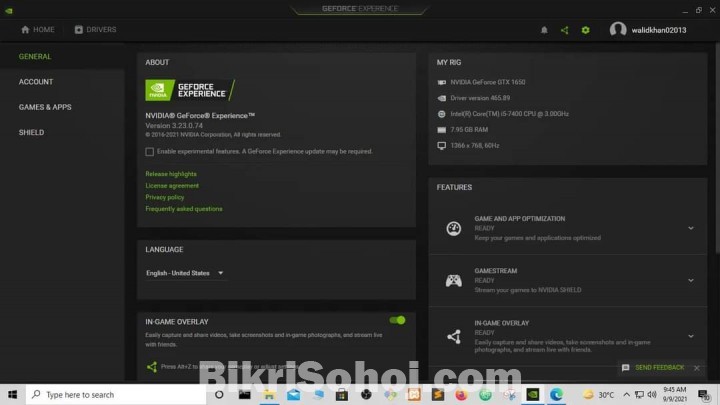720x405 pixels.
Task: Show hidden system tray icons
Action: pos(626,394)
